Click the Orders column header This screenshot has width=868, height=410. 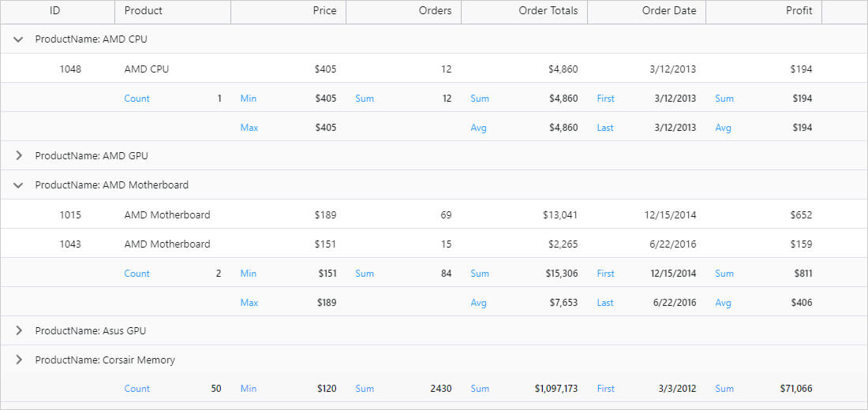tap(435, 11)
